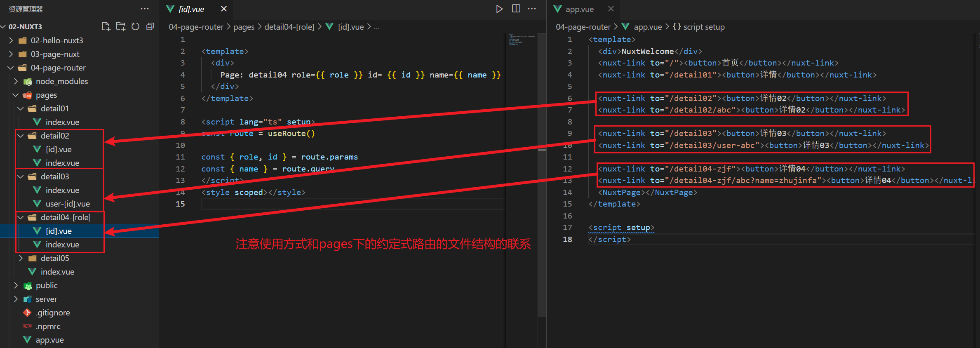The height and width of the screenshot is (348, 980).
Task: Click 'script setup' breadcrumb in app.vue editor
Action: 704,27
